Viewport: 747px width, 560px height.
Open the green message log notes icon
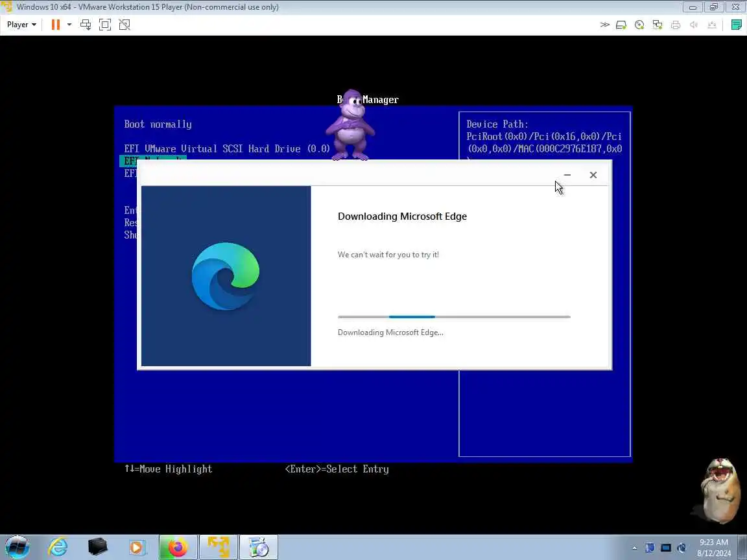tap(737, 25)
